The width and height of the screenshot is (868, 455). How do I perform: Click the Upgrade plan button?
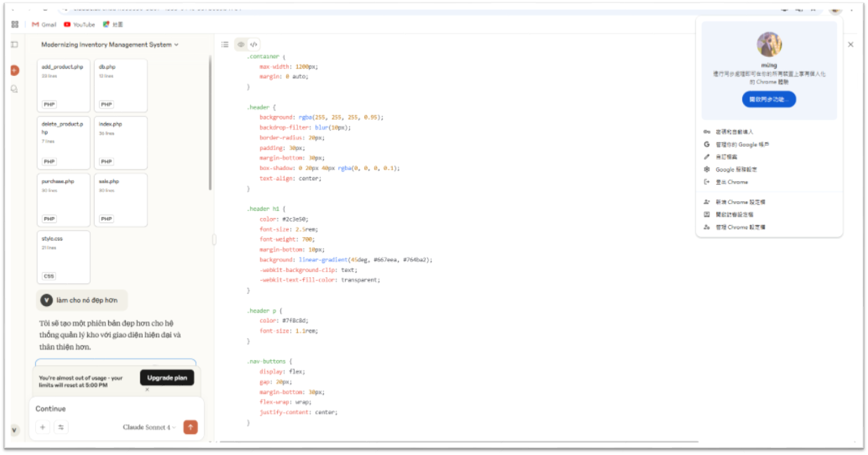167,378
